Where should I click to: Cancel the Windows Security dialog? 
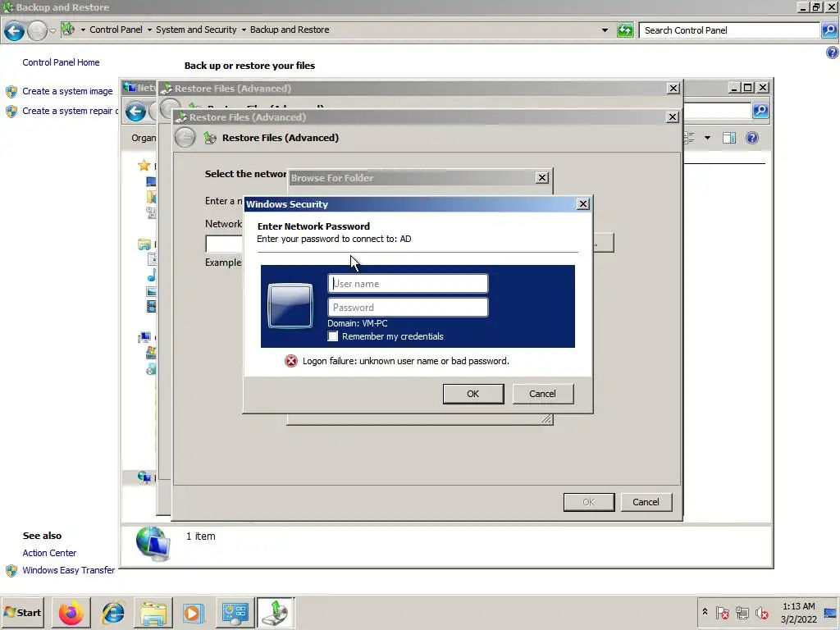[x=543, y=394]
